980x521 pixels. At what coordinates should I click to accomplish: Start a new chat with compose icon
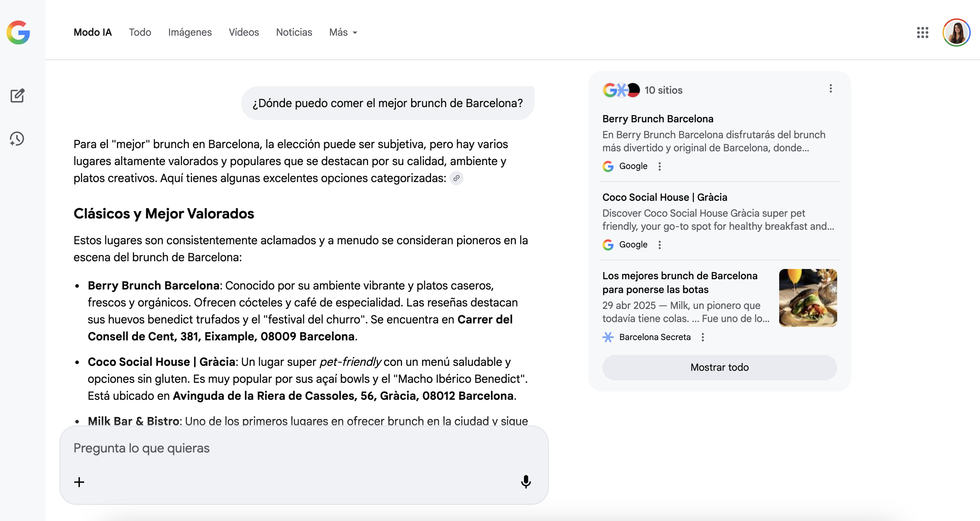coord(17,95)
